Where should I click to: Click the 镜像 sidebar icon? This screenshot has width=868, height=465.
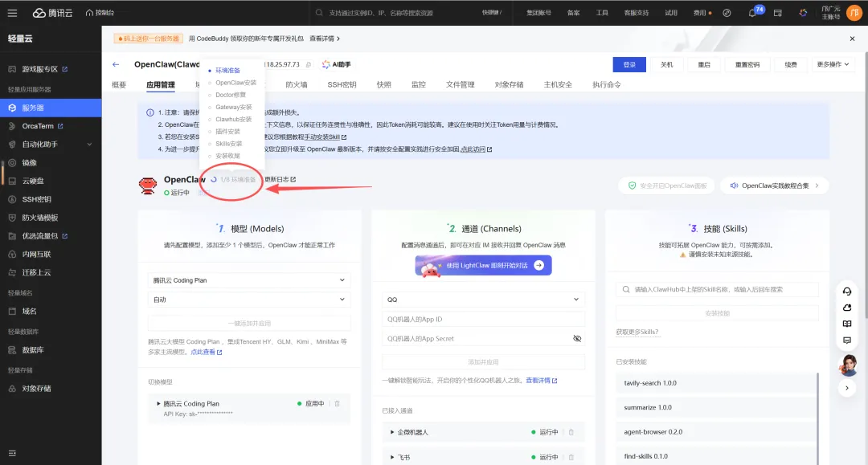[x=12, y=162]
